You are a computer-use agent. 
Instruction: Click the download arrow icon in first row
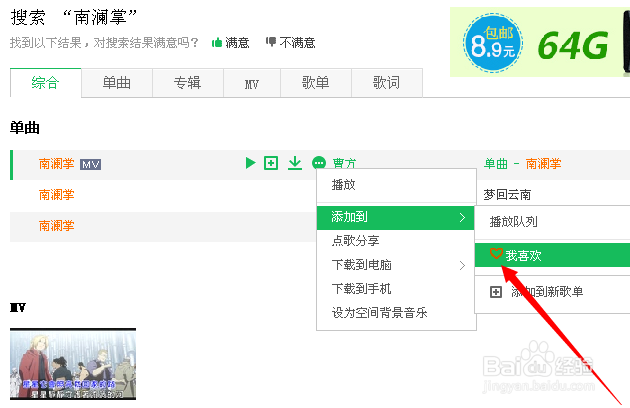pyautogui.click(x=295, y=163)
